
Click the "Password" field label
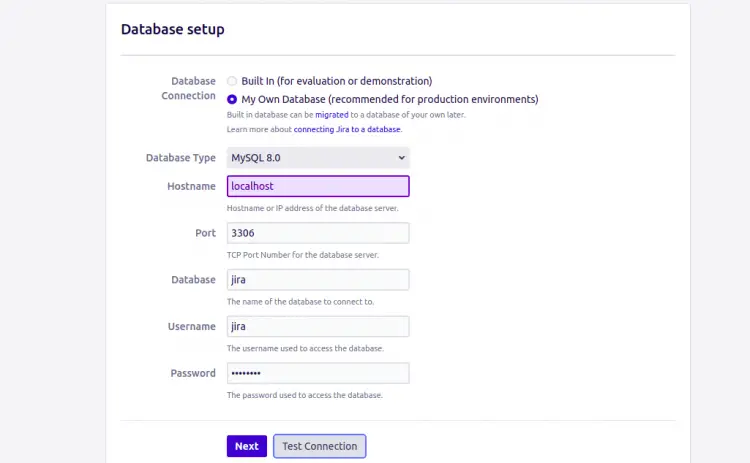192,373
